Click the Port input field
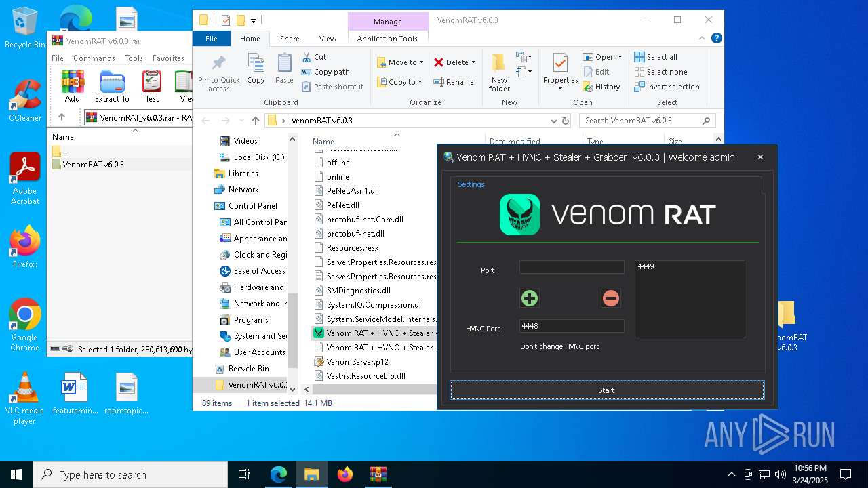Screen dimensions: 868x488 click(x=572, y=268)
